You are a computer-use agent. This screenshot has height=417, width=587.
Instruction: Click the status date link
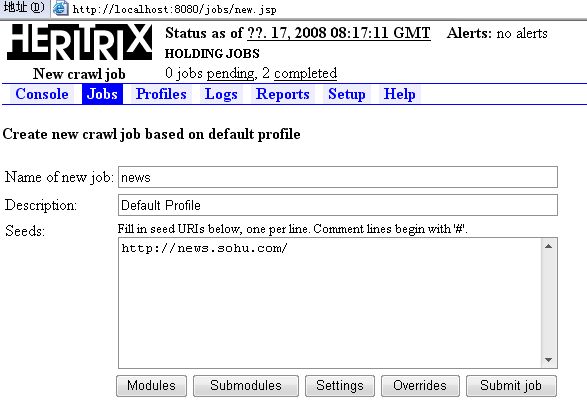pos(339,33)
